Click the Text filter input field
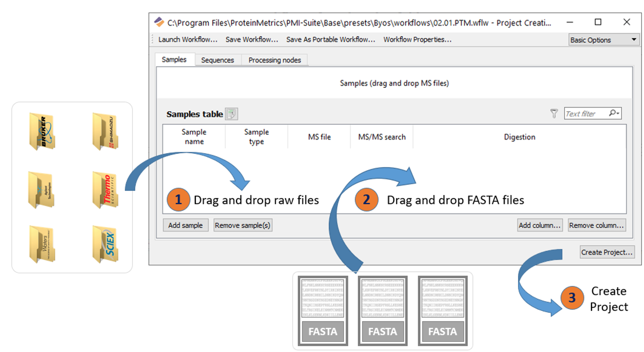Image resolution: width=644 pixels, height=352 pixels. (586, 113)
